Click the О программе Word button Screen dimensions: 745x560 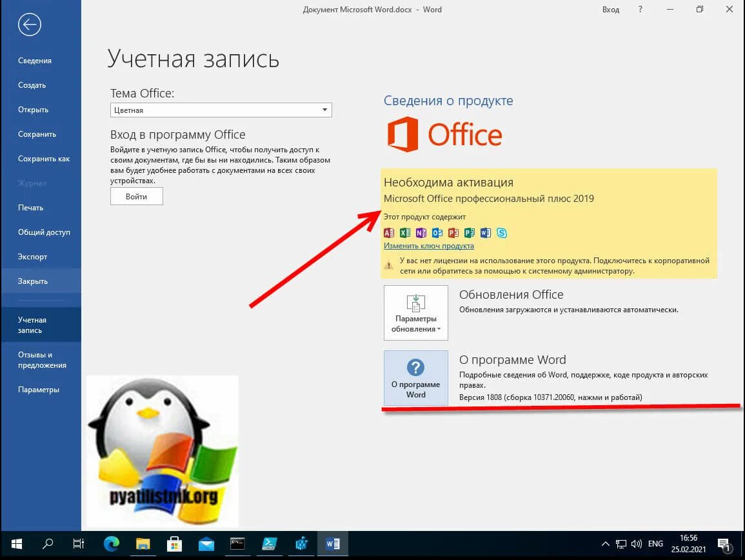416,378
